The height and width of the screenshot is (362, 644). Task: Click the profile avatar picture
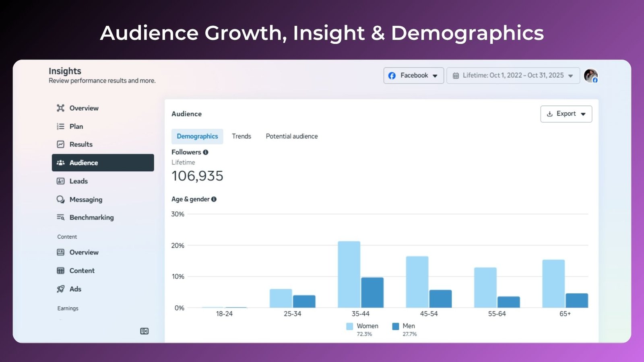[x=590, y=76]
